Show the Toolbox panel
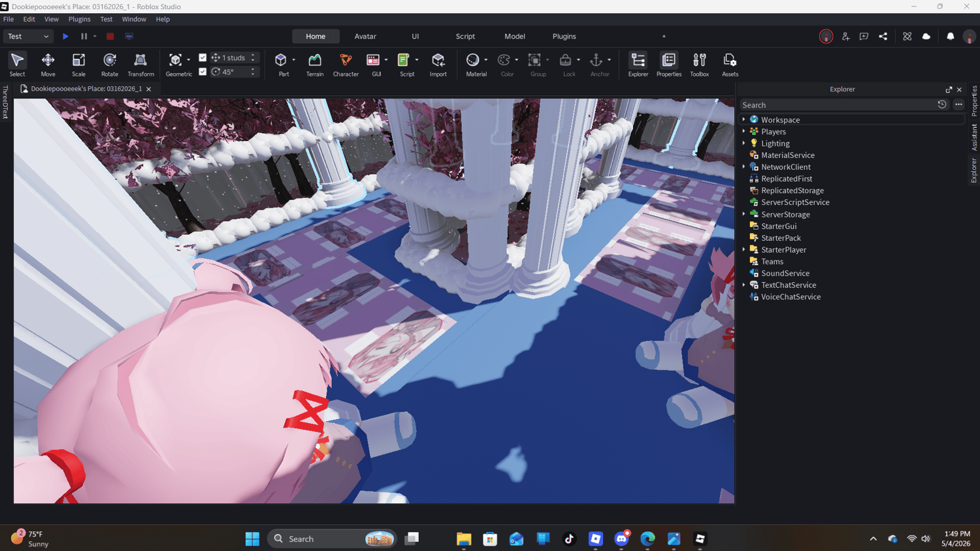This screenshot has width=980, height=551. tap(699, 65)
